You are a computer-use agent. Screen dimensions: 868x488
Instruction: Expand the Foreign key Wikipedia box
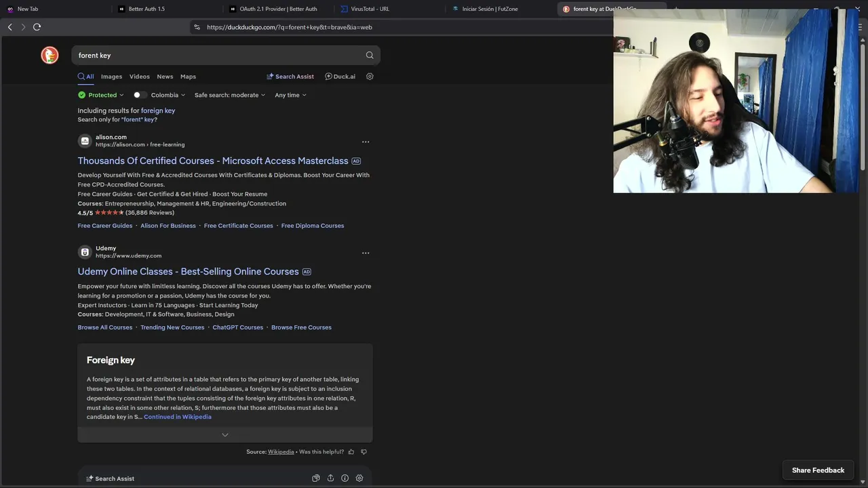click(225, 434)
